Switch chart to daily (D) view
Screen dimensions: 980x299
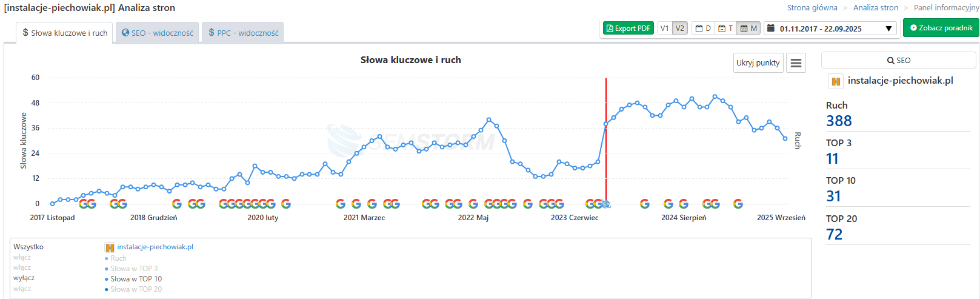pyautogui.click(x=703, y=29)
